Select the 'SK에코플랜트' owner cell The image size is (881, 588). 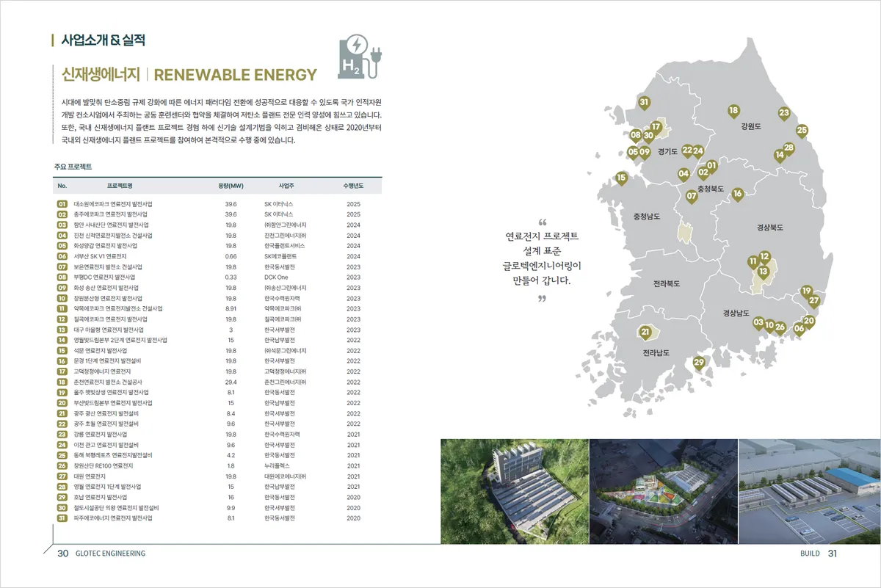click(x=280, y=256)
